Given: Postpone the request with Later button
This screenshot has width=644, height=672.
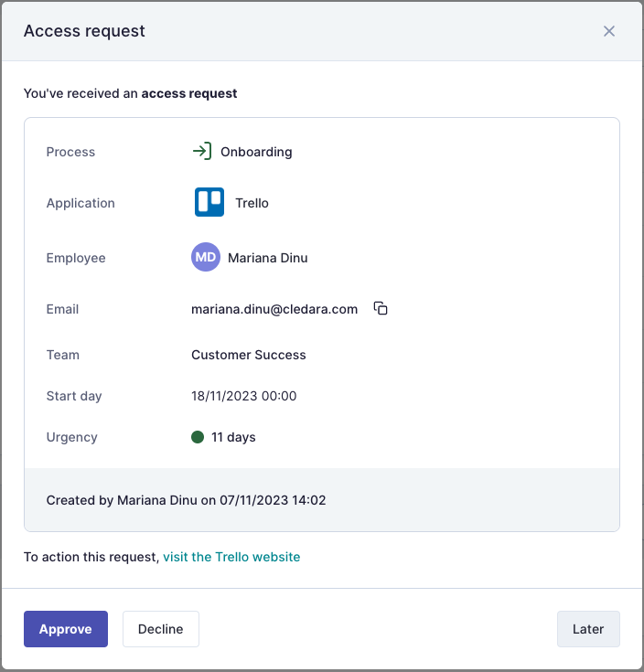Looking at the screenshot, I should tap(588, 629).
